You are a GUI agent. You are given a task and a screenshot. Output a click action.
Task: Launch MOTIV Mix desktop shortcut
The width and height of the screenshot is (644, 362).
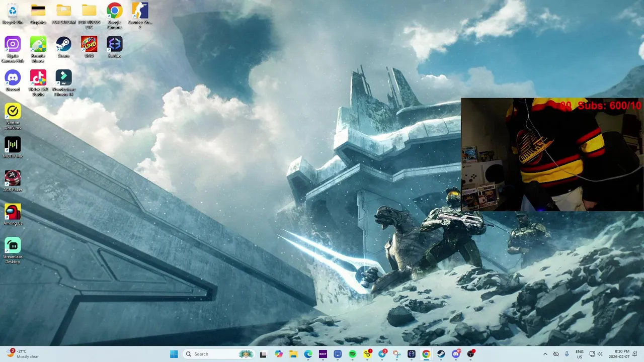point(13,148)
